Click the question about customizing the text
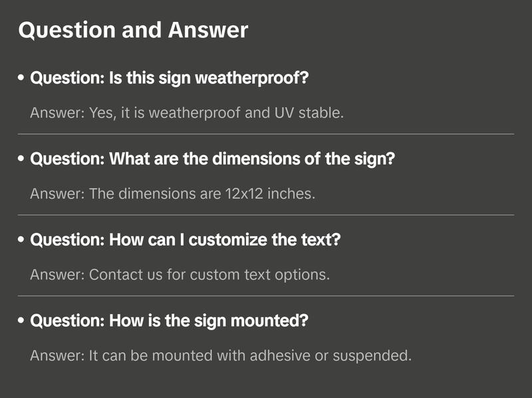 186,240
